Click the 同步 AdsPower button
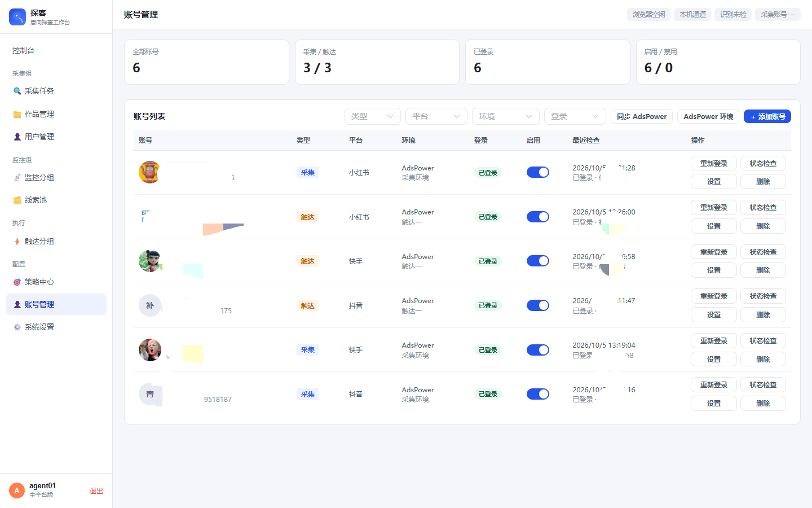This screenshot has width=812, height=508. 642,116
